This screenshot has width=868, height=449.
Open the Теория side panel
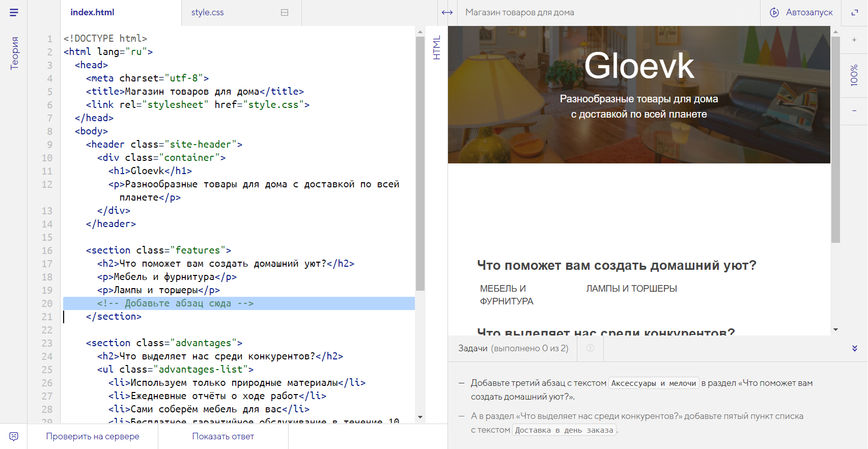pos(14,53)
